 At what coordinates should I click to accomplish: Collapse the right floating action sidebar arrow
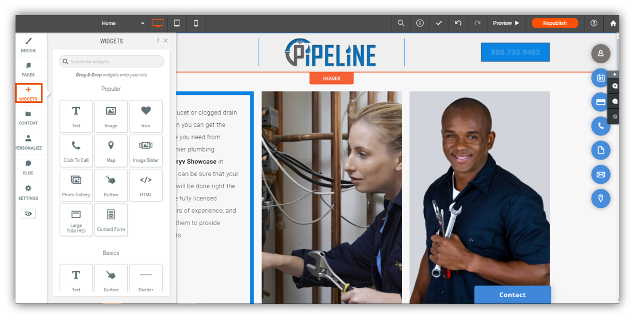click(615, 74)
